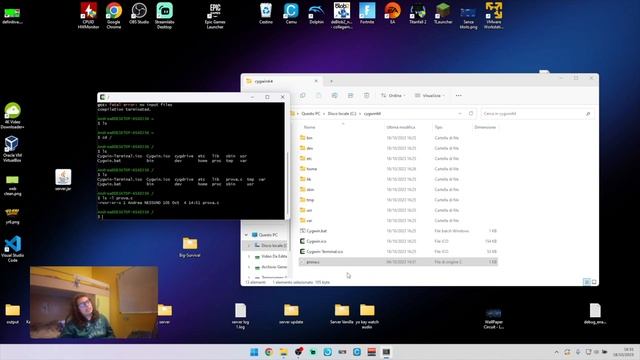Select debug_era file on desktop
Image resolution: width=640 pixels, height=360 pixels.
tap(595, 313)
